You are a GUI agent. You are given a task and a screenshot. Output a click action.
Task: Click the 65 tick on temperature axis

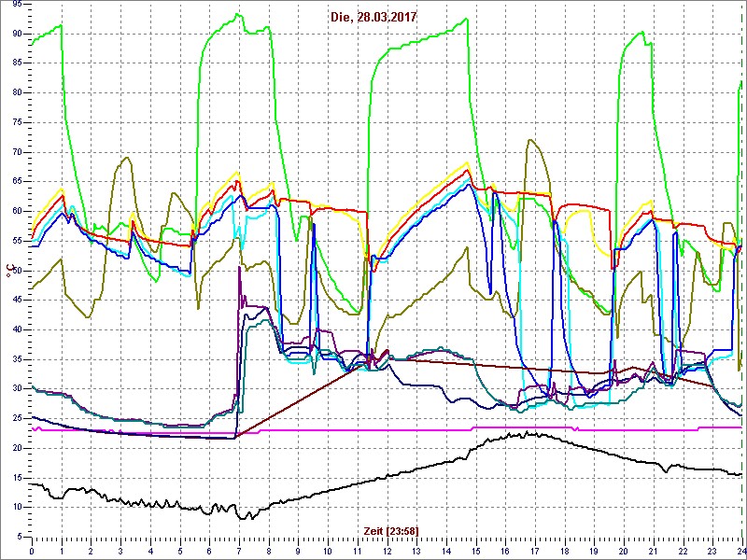click(16, 182)
